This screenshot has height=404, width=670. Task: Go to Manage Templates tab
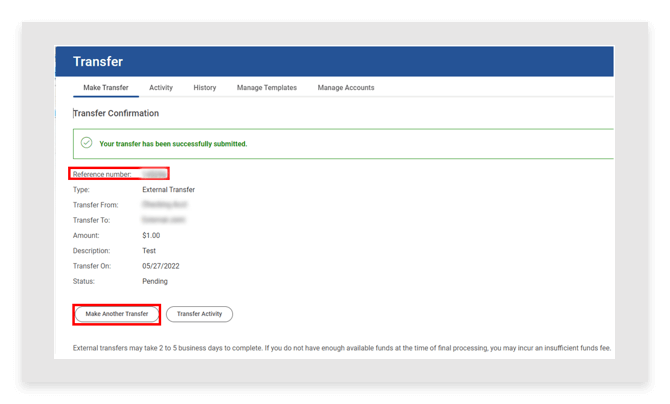(x=267, y=88)
